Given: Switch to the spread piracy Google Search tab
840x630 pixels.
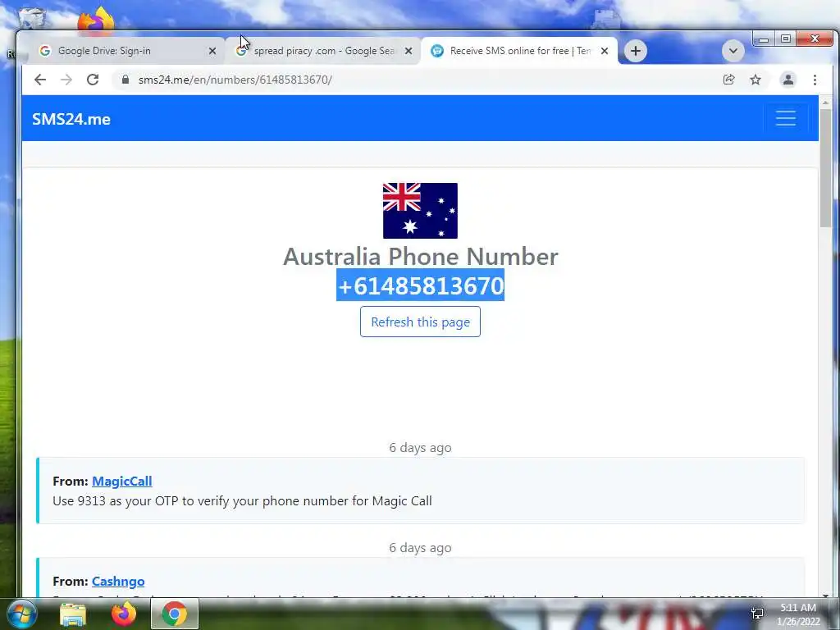Looking at the screenshot, I should pyautogui.click(x=323, y=51).
